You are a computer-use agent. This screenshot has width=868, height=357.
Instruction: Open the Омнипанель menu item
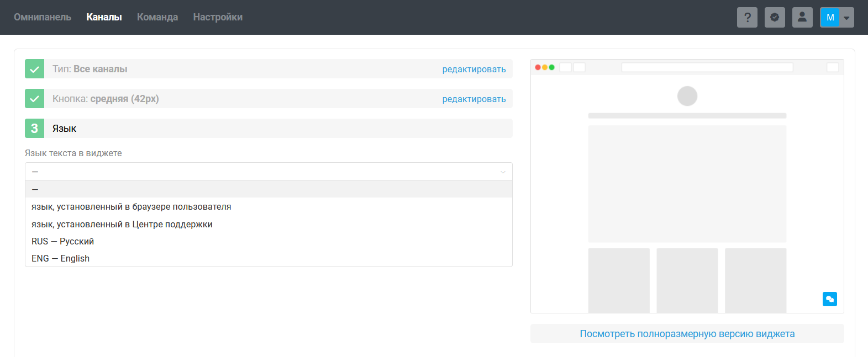tap(43, 17)
